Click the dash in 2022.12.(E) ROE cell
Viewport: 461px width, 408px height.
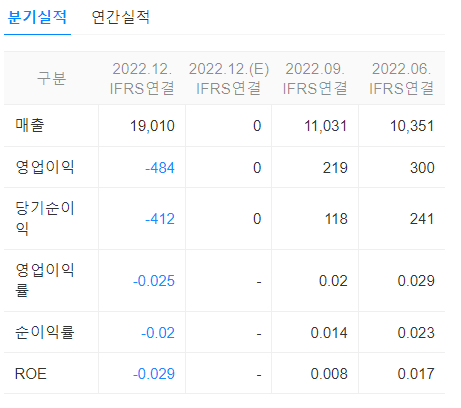pos(259,376)
